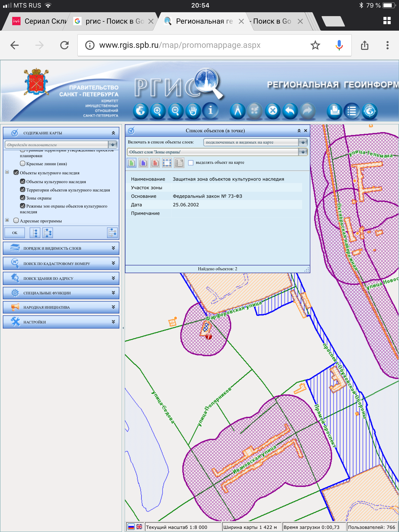Expand 'Поиск по кадастровому номеру' panel
The height and width of the screenshot is (532, 399).
point(61,263)
